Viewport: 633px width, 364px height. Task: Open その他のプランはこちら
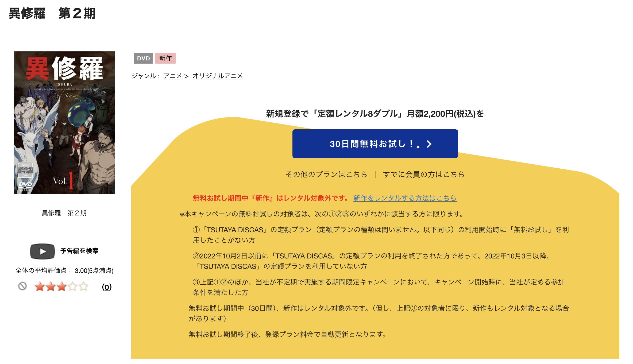(x=327, y=174)
